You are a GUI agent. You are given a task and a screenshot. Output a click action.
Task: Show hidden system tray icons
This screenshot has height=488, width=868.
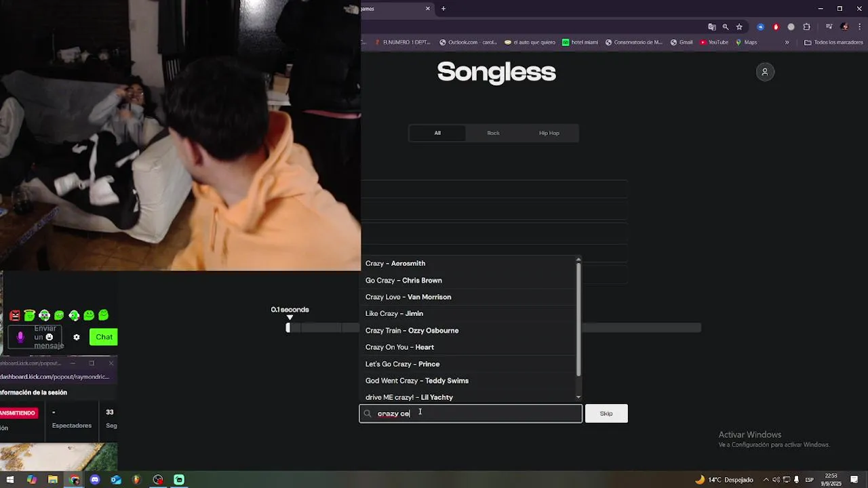coord(767,480)
